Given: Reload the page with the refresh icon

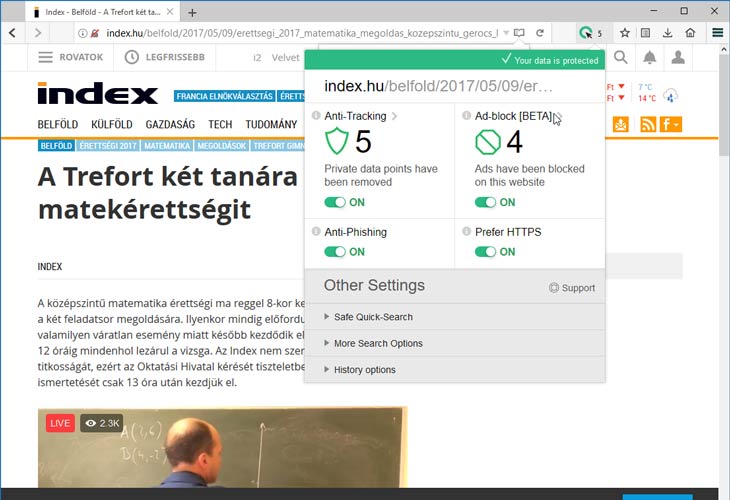Looking at the screenshot, I should (x=540, y=33).
